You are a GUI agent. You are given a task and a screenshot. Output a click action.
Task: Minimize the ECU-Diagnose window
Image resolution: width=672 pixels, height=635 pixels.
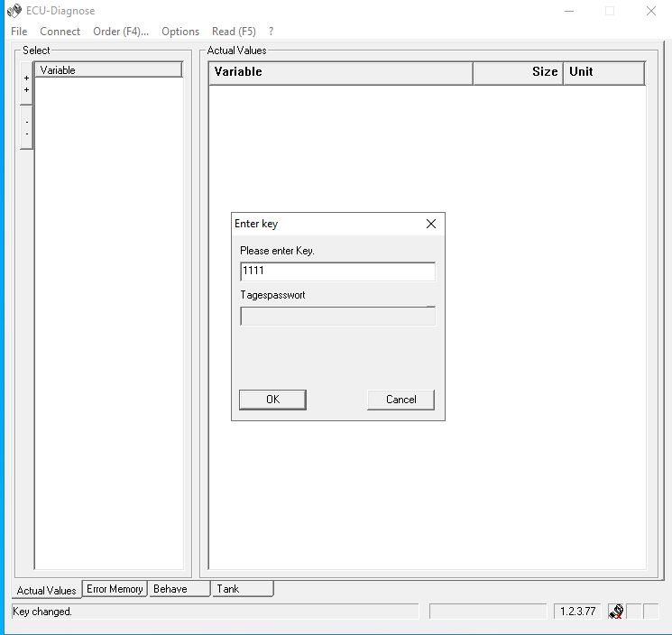[x=569, y=11]
